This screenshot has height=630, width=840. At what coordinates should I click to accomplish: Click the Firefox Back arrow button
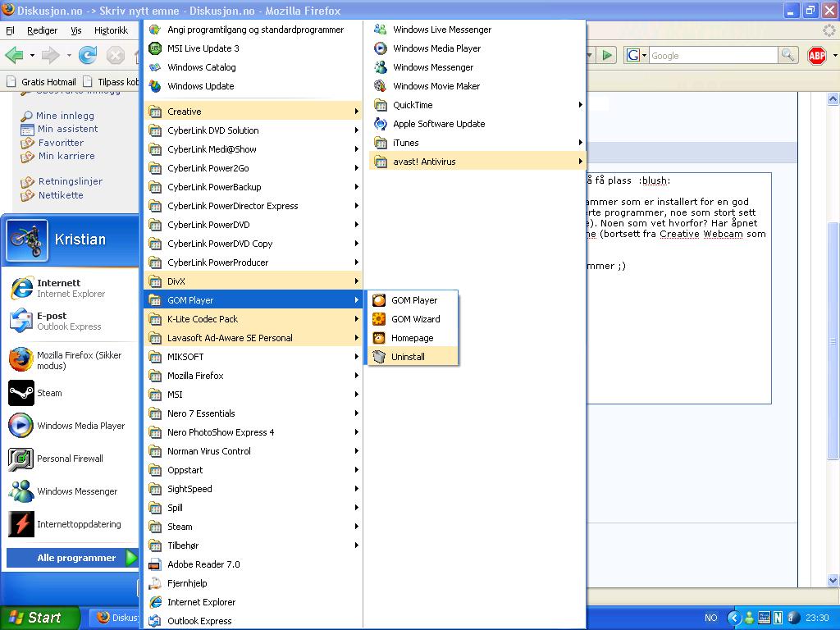pos(15,55)
